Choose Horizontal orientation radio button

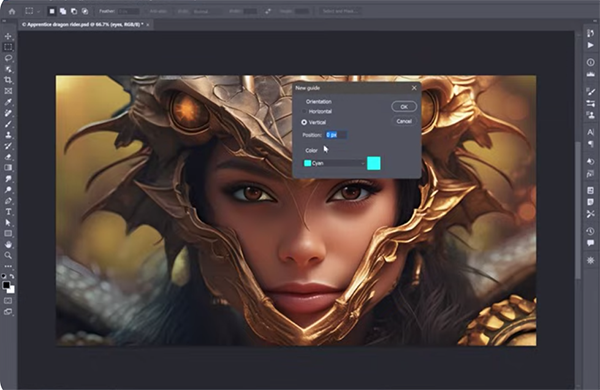[304, 111]
